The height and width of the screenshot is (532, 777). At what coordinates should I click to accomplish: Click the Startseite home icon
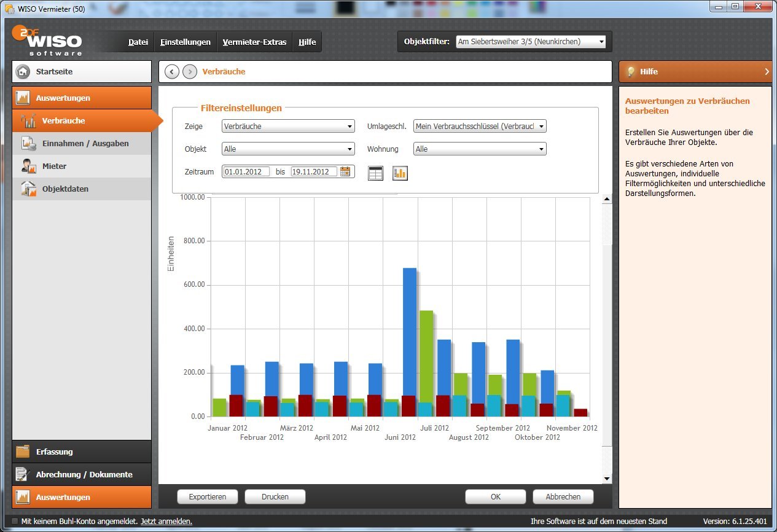pyautogui.click(x=23, y=71)
